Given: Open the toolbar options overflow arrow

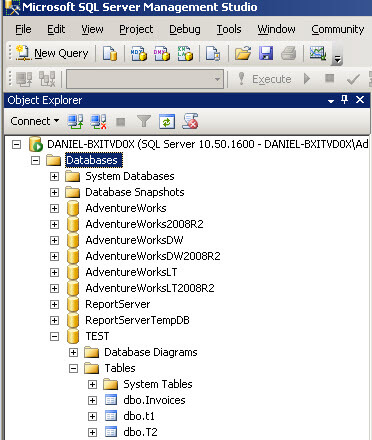Looking at the screenshot, I should (337, 59).
